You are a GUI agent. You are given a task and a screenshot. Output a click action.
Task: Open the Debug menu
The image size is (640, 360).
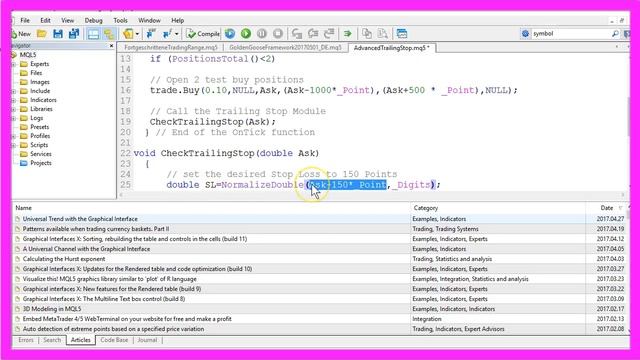coord(93,20)
